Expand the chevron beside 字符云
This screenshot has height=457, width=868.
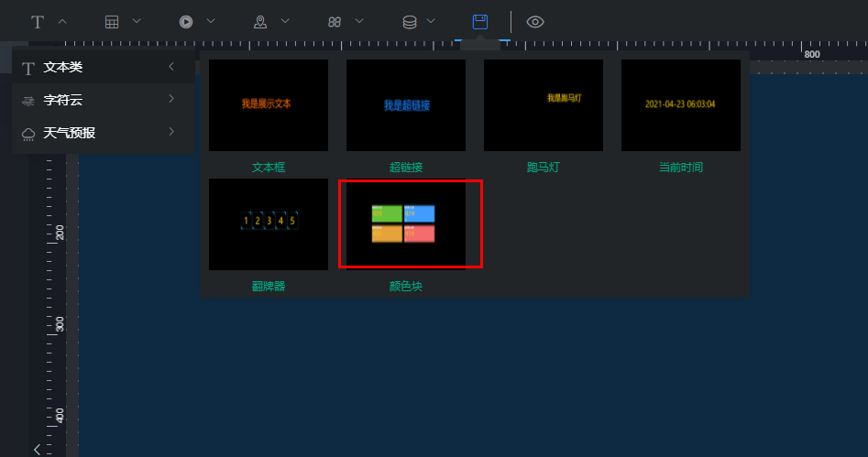point(171,99)
